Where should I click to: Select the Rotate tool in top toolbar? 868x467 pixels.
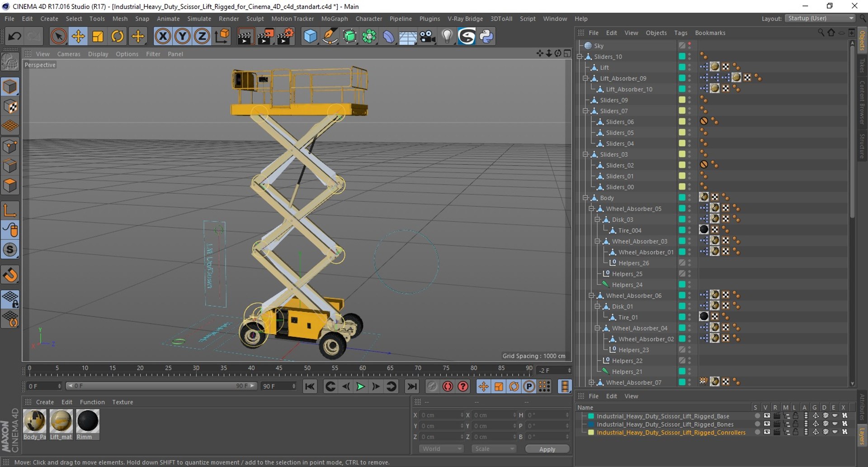tap(118, 36)
